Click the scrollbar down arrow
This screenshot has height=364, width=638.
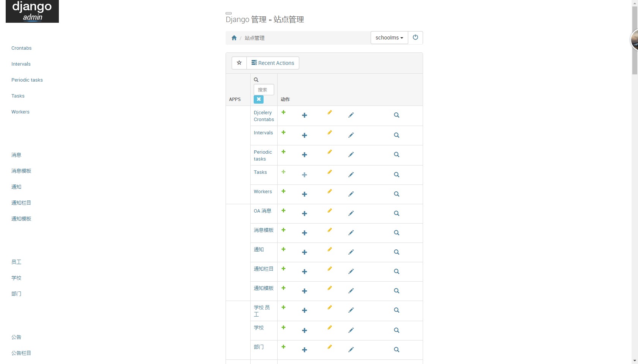click(x=635, y=361)
